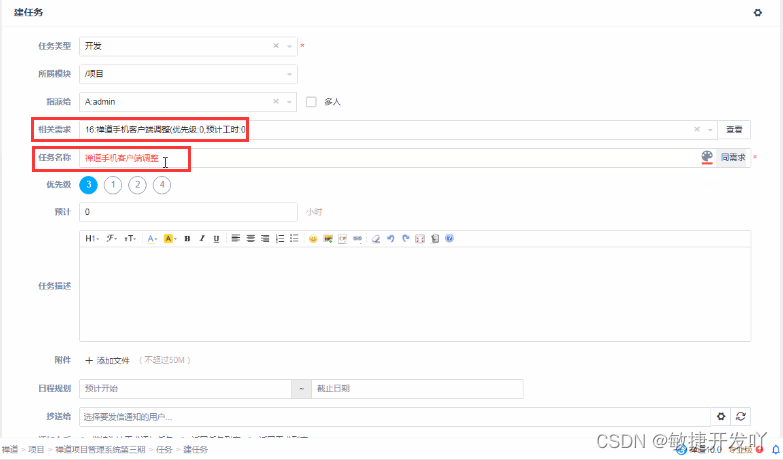Align description text left
783x460 pixels.
coord(236,239)
